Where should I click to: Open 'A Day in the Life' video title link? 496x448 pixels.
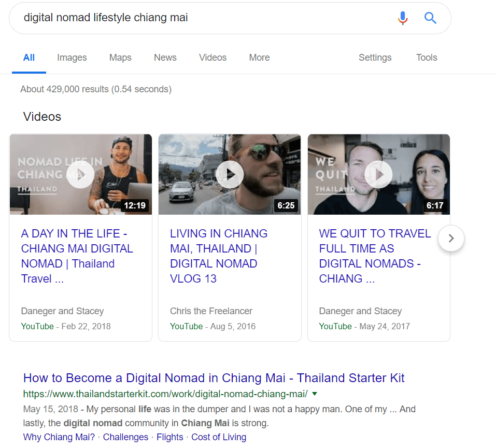point(77,256)
